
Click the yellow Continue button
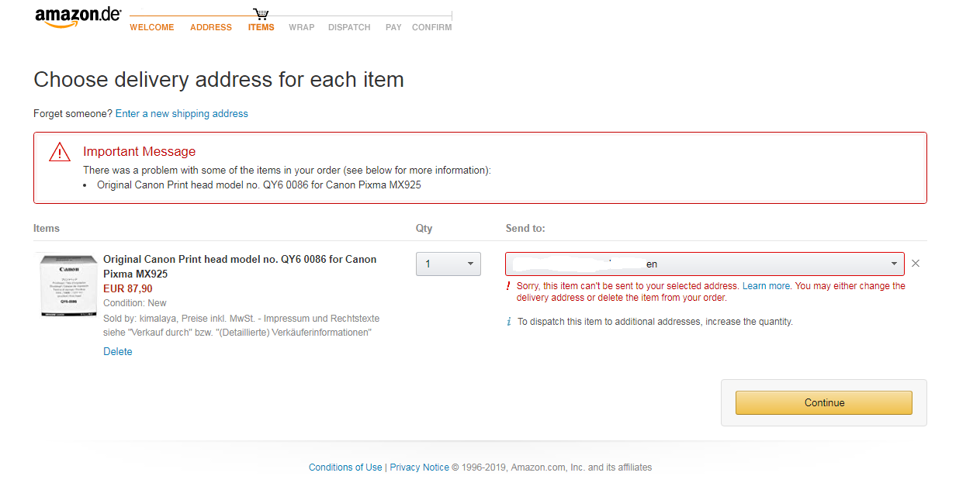pos(824,403)
